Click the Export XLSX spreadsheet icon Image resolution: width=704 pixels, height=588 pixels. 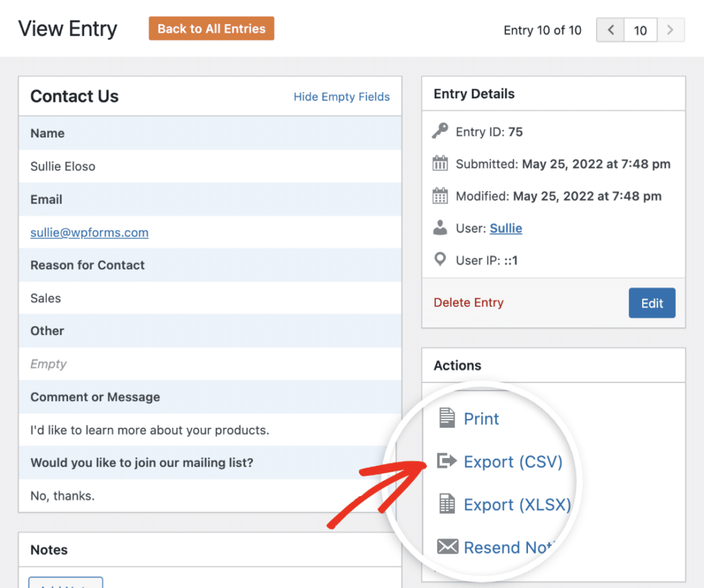[x=447, y=504]
